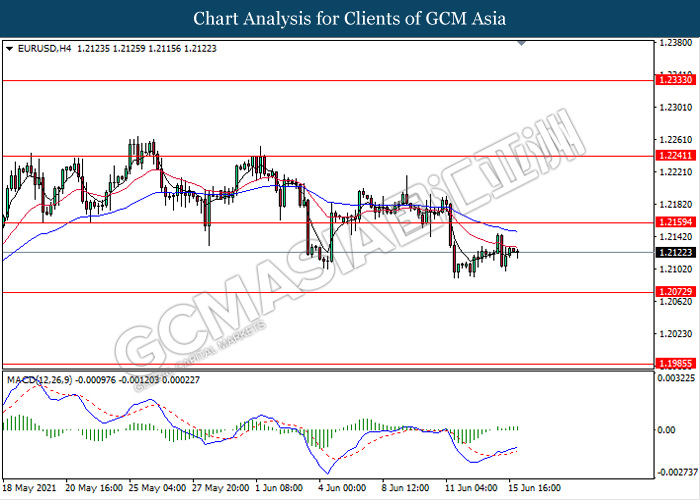Click the 4 Jun 00:00 time label
The width and height of the screenshot is (700, 500).
coord(343,488)
